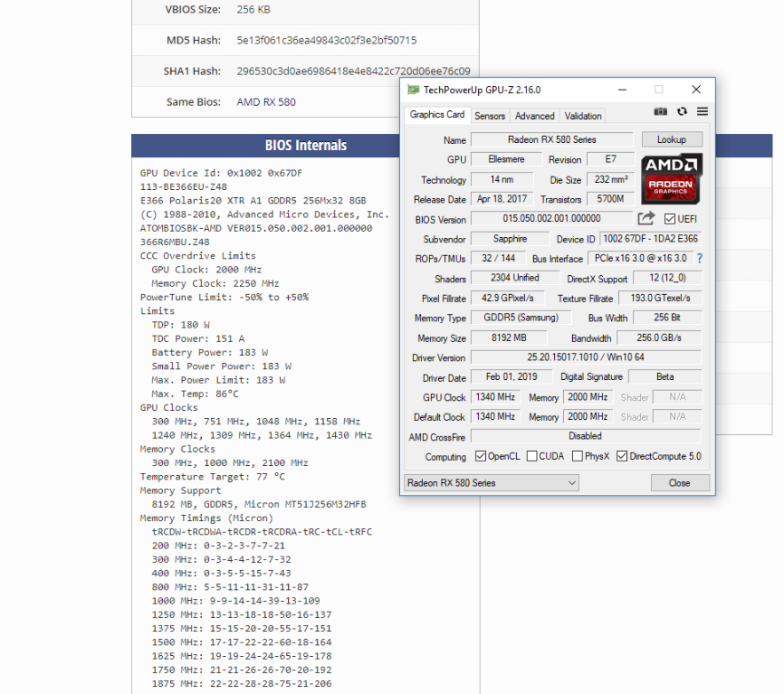Click the Temperature Target: 77 °C line
Viewport: 784px width, 694px height.
213,477
